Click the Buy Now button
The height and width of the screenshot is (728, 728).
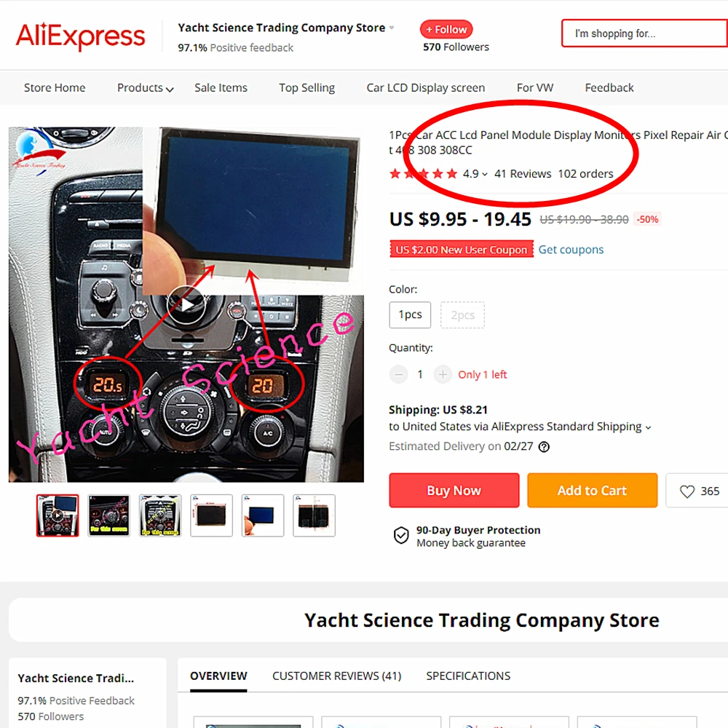click(x=454, y=490)
